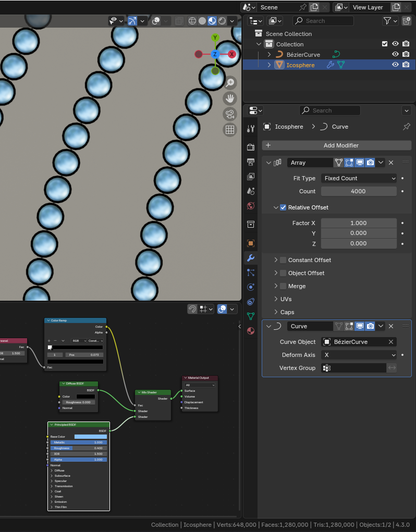Viewport: 416px width, 532px height.
Task: Open the World properties tab
Action: click(x=251, y=206)
